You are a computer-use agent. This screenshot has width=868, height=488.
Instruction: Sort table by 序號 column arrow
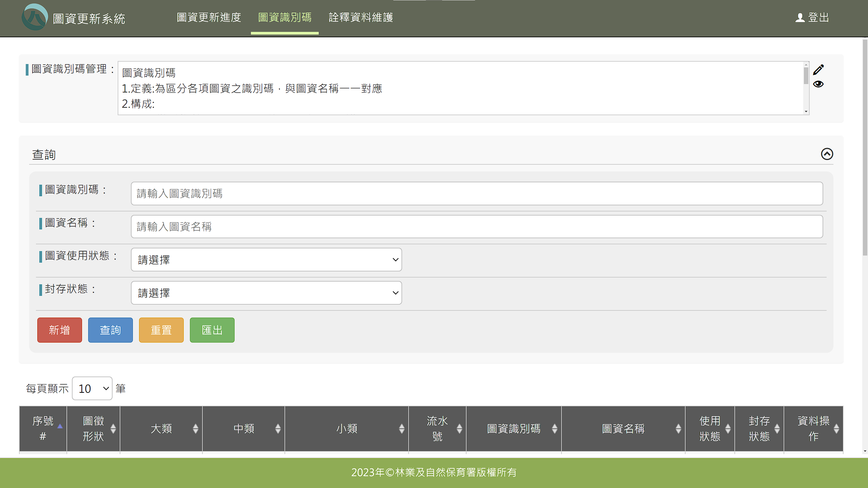[60, 426]
